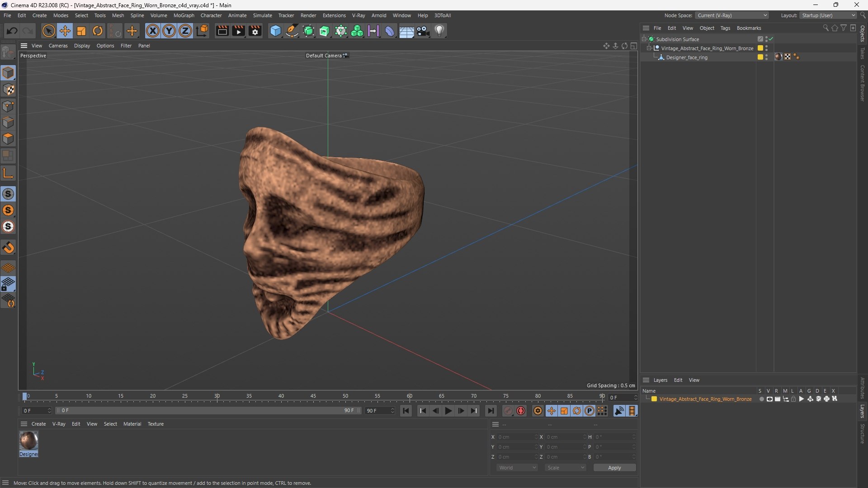Collapse Vintage_Abstract_Face_Ring_Worn_Bronze node
The height and width of the screenshot is (488, 868).
coord(649,48)
